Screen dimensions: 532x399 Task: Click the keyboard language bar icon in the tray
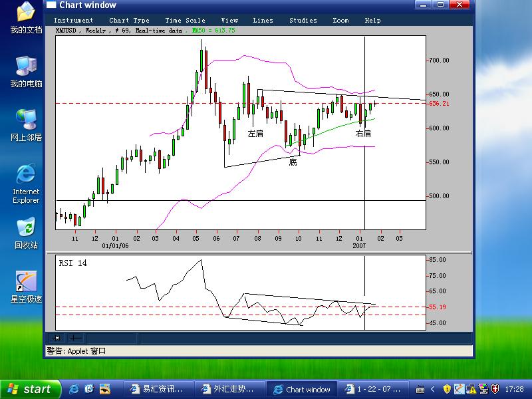pyautogui.click(x=420, y=390)
